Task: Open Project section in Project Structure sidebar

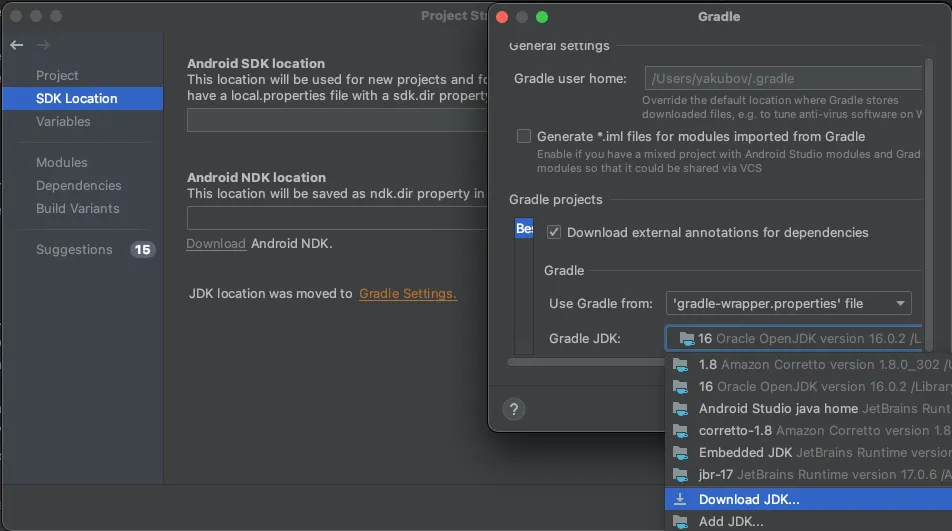Action: tap(57, 75)
